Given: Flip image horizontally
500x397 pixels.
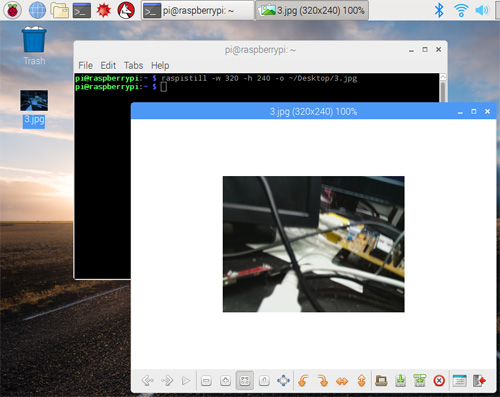Looking at the screenshot, I should click(342, 380).
